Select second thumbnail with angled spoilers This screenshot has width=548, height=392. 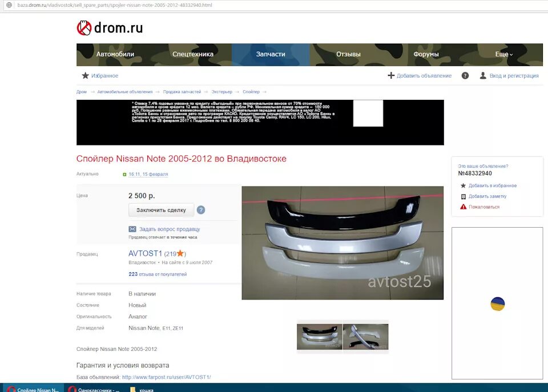365,337
